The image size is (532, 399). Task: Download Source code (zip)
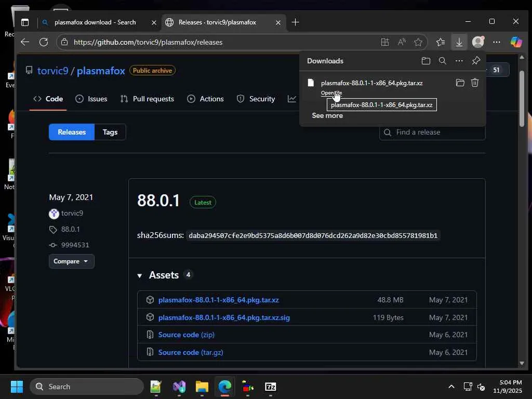(187, 335)
